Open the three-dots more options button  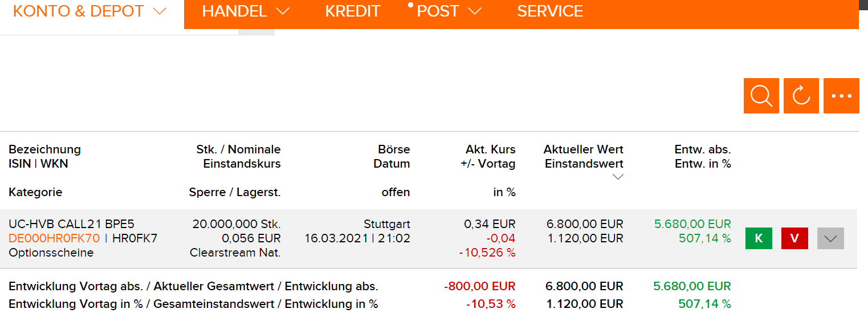tap(841, 96)
